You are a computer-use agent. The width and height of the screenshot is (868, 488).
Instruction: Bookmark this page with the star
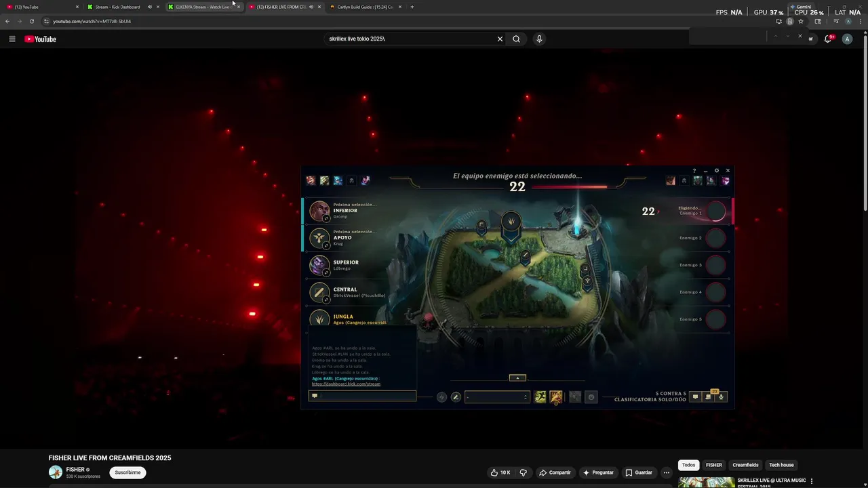801,21
